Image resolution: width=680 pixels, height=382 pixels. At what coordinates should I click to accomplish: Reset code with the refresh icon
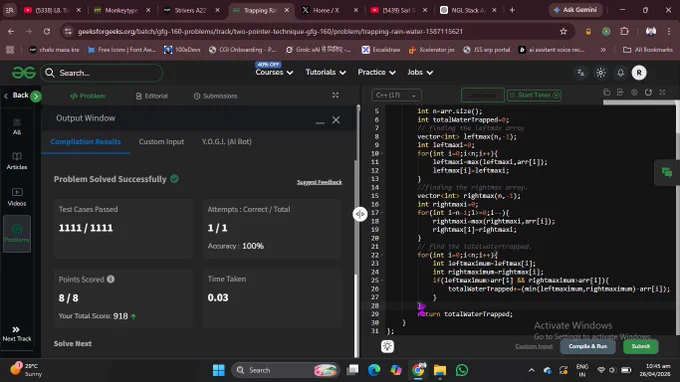click(648, 92)
